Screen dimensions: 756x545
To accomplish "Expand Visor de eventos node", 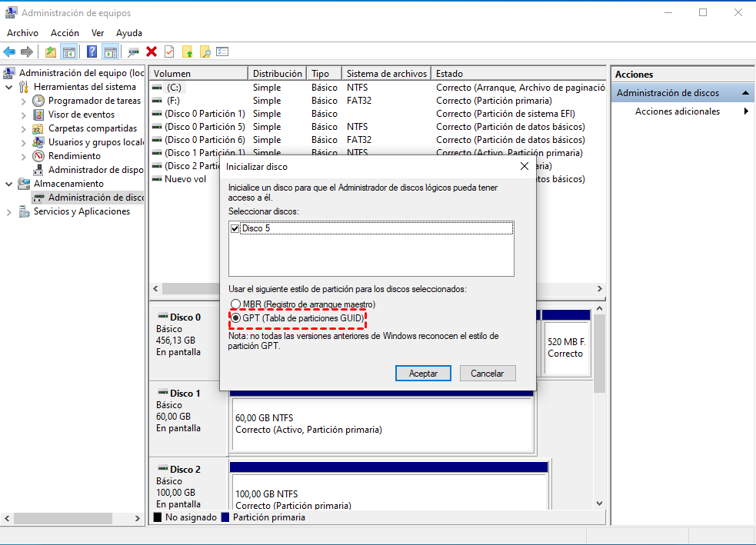I will coord(24,115).
